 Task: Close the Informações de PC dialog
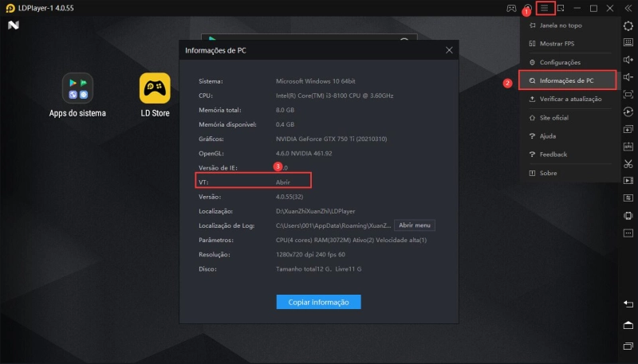click(449, 50)
